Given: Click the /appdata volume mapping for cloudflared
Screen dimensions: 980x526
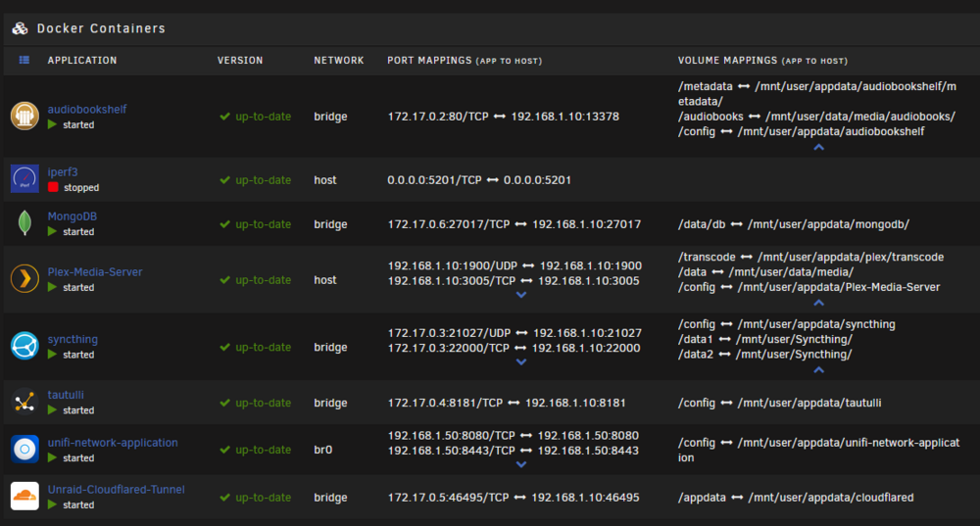Looking at the screenshot, I should coord(796,498).
